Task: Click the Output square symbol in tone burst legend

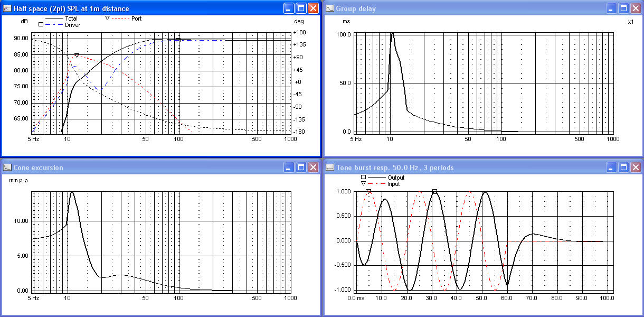Action: 363,178
